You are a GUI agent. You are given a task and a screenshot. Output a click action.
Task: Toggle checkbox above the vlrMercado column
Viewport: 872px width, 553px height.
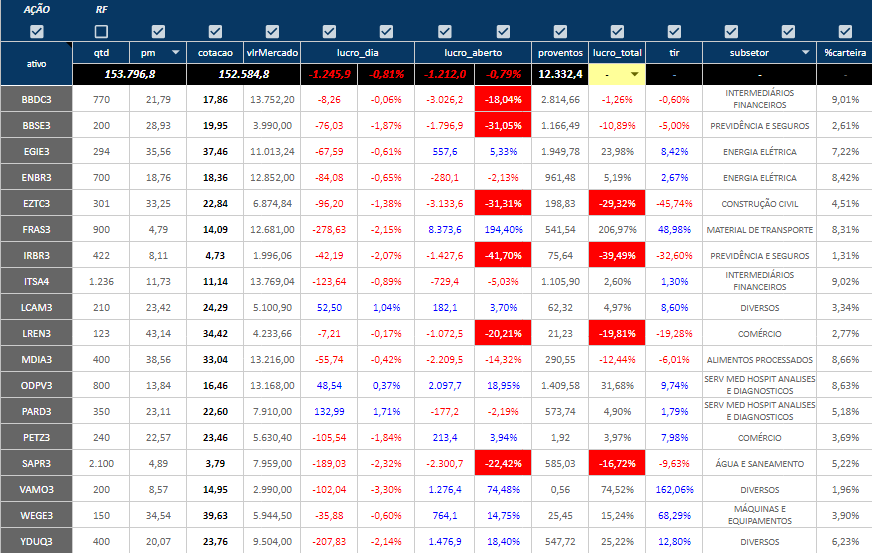[272, 32]
